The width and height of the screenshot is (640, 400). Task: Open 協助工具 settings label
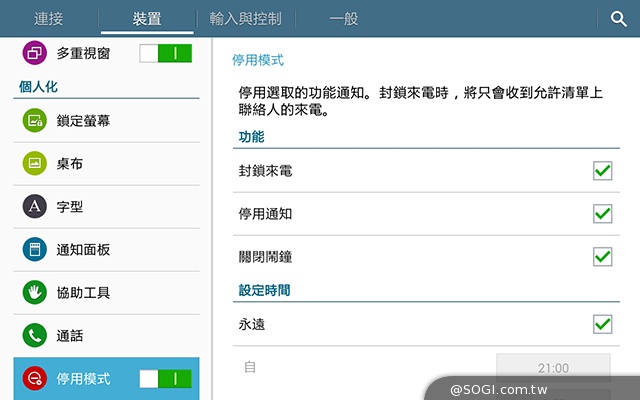coord(83,293)
